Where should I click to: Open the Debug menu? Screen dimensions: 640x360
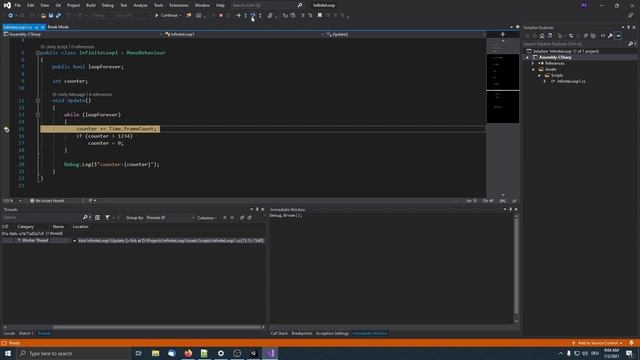(108, 5)
